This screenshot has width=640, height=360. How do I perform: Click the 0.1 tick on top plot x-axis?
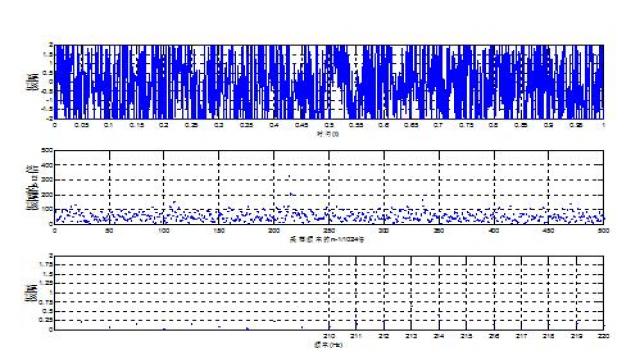point(109,125)
